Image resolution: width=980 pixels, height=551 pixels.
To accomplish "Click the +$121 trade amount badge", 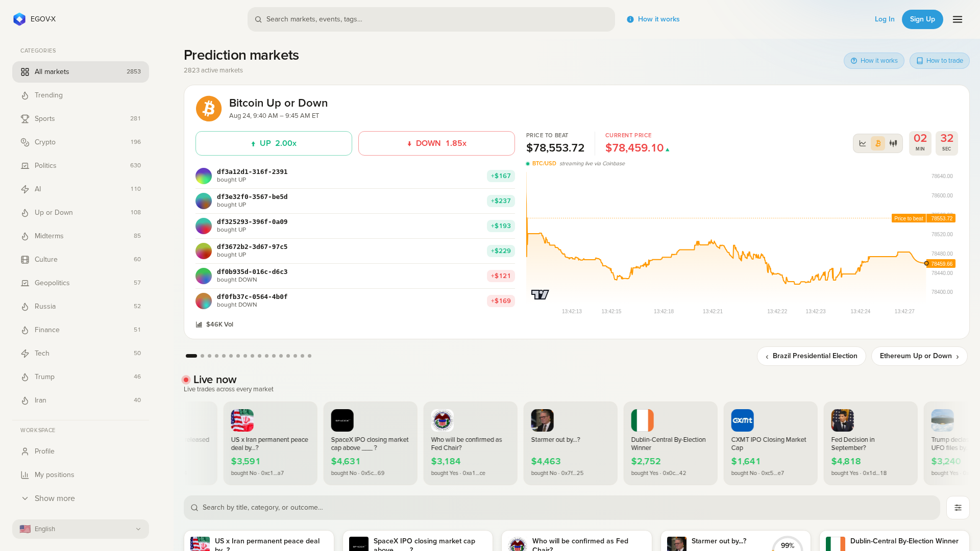I will point(501,276).
